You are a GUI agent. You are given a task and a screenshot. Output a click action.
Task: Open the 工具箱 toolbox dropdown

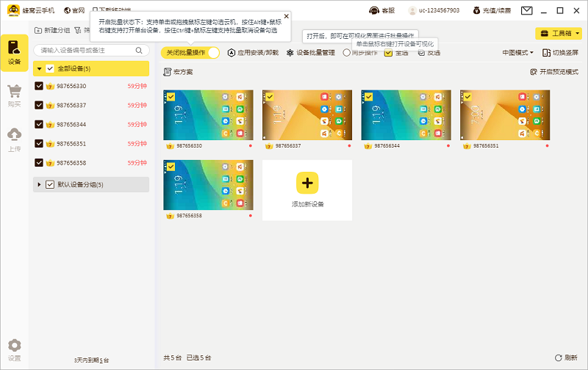[559, 33]
